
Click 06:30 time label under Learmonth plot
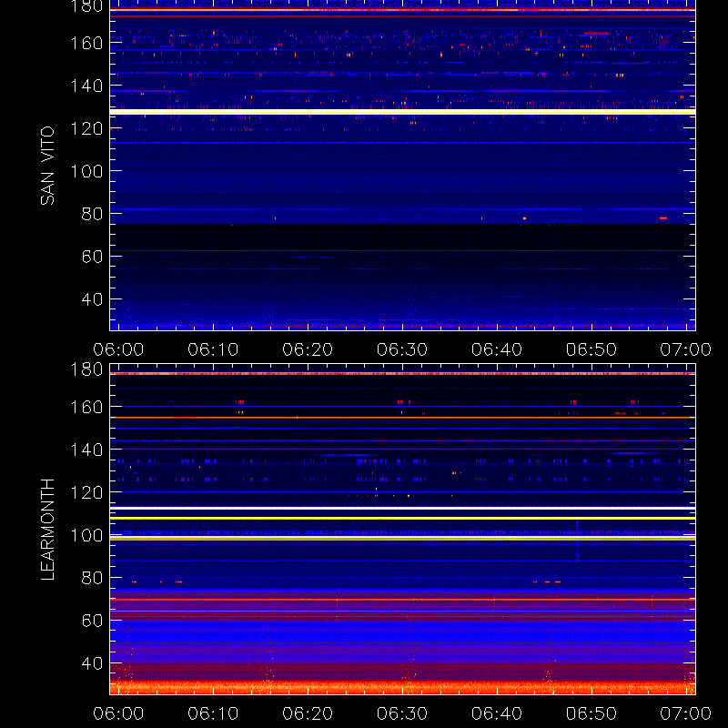(402, 713)
